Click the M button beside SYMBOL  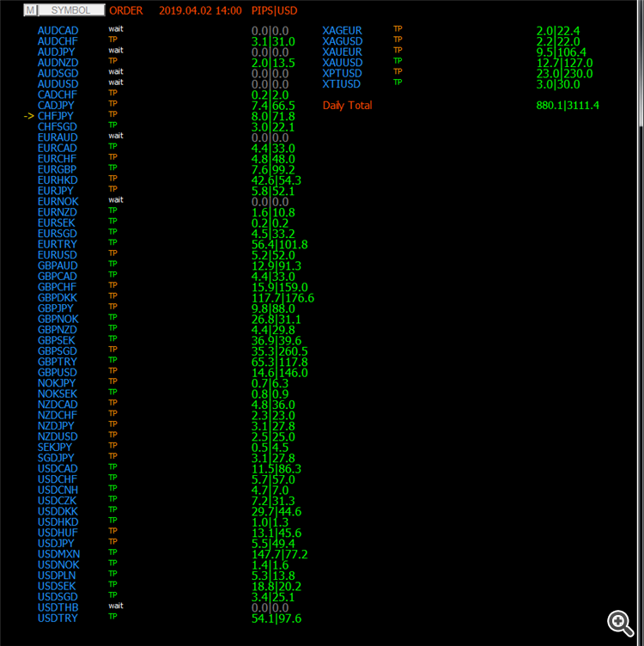(30, 10)
